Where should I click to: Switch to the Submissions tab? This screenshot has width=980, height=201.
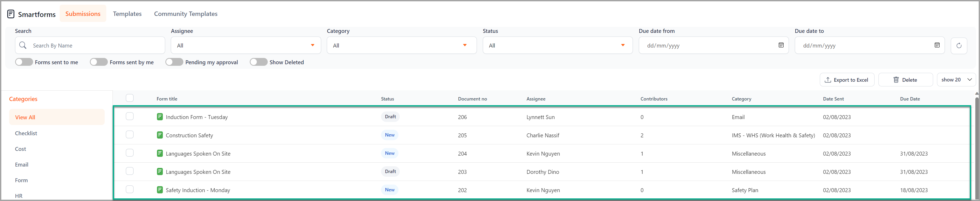click(83, 14)
